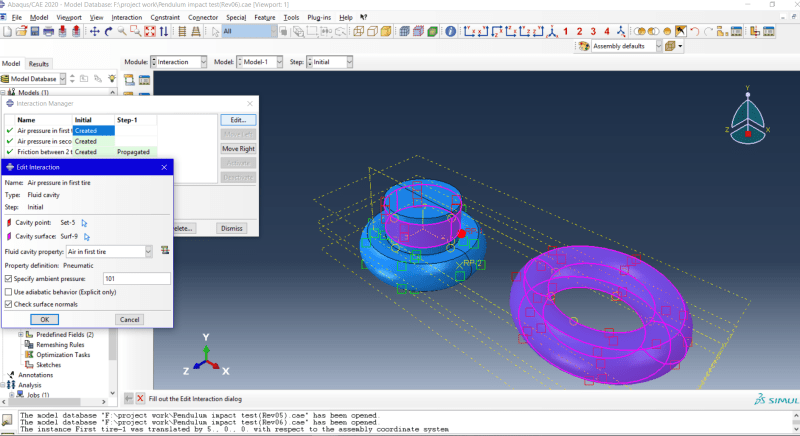Expand the Predefined Fields tree node

pyautogui.click(x=21, y=335)
